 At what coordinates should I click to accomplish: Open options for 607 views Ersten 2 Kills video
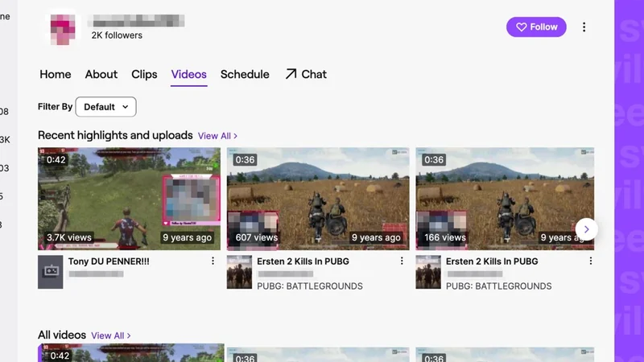[x=402, y=261]
